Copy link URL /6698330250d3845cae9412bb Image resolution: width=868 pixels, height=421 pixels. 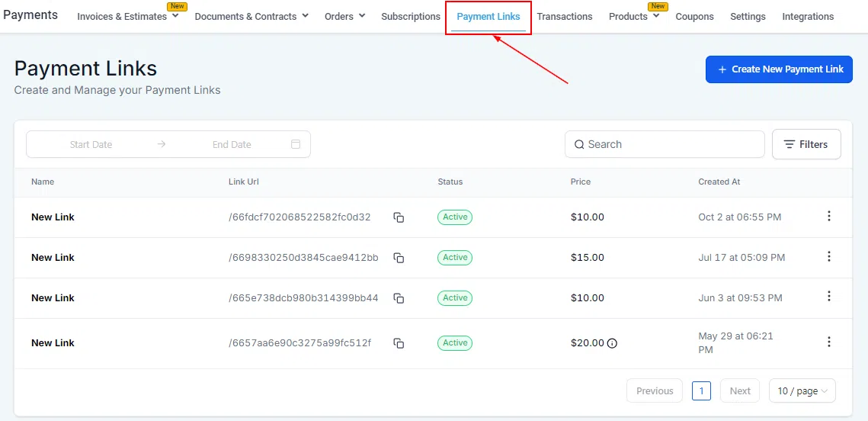click(x=399, y=258)
